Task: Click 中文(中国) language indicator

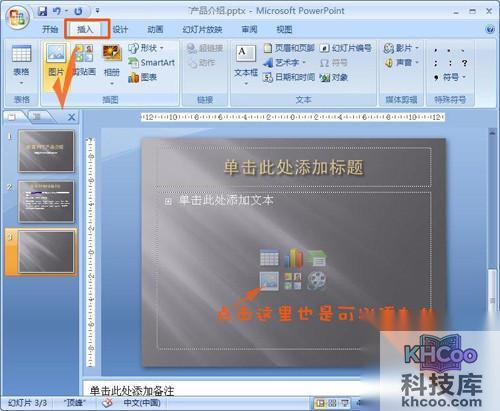Action: tap(142, 403)
